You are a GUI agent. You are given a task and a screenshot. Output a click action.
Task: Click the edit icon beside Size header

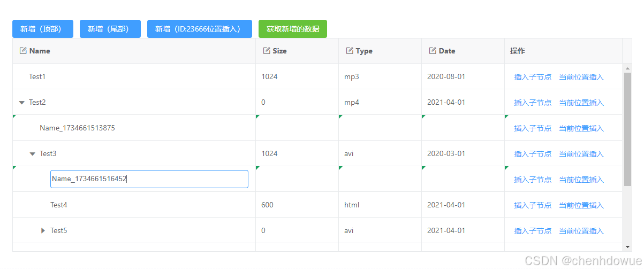pos(267,51)
